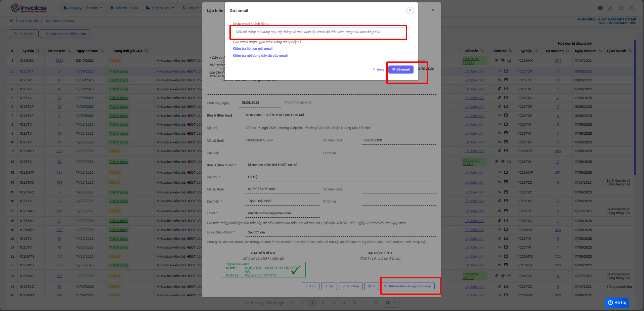The image size is (644, 311).
Task: Click the YouTube video guide icon
Action: (600, 8)
